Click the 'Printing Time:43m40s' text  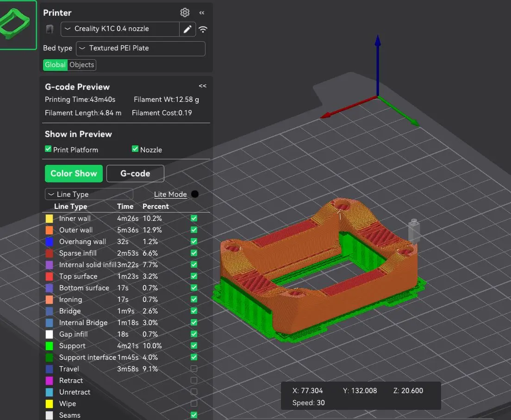pyautogui.click(x=80, y=100)
